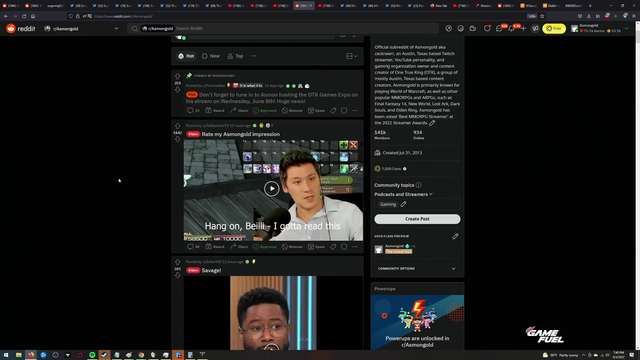
Task: Open comments on the pinned PSA post
Action: coord(193,111)
